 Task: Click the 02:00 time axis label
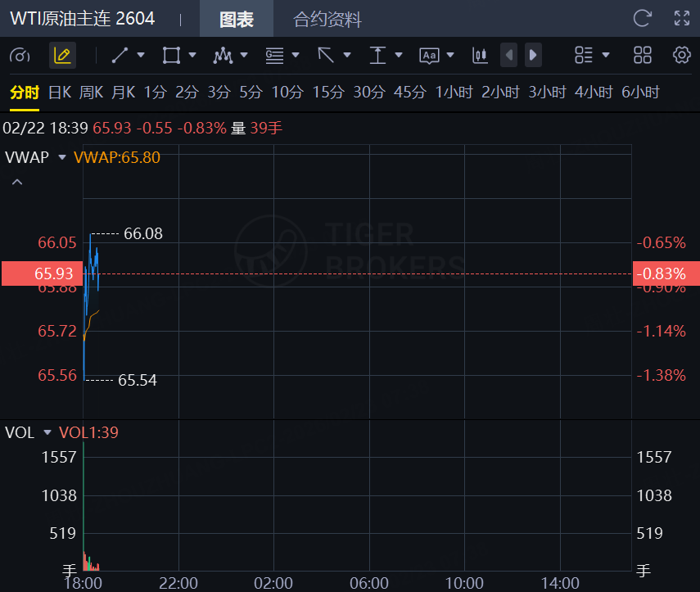pos(273,583)
